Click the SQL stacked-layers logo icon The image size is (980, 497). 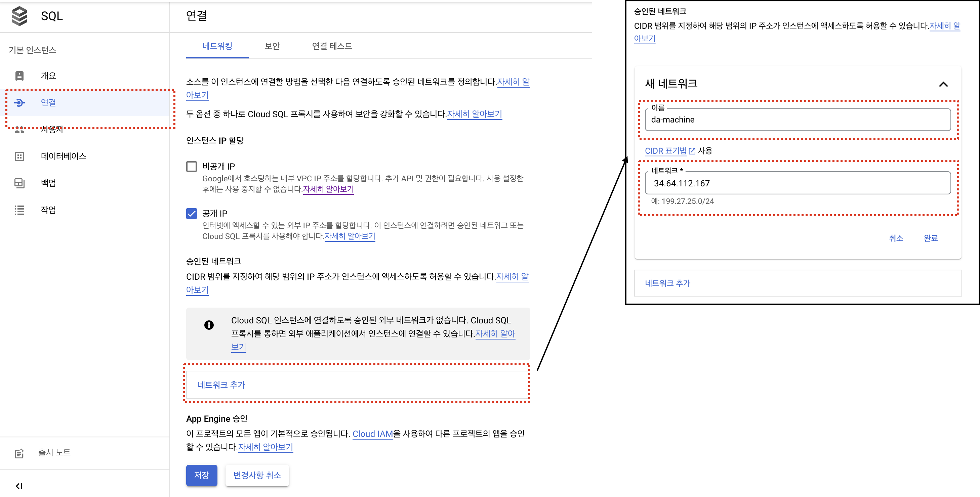(19, 16)
